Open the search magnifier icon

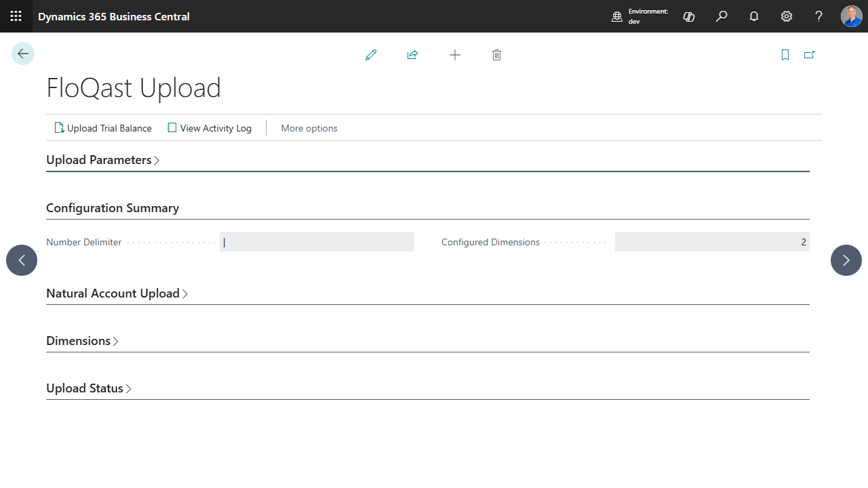click(722, 16)
